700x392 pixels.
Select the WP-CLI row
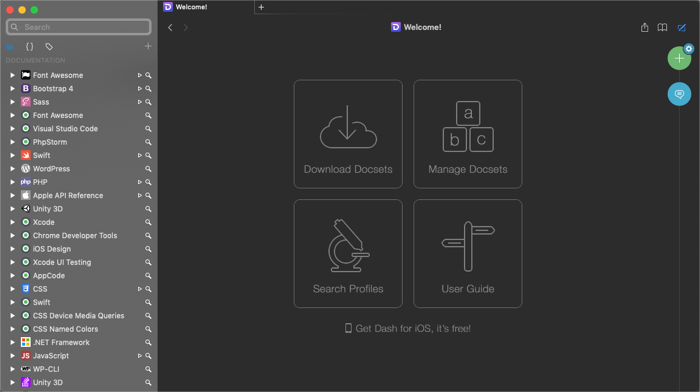[x=79, y=369]
